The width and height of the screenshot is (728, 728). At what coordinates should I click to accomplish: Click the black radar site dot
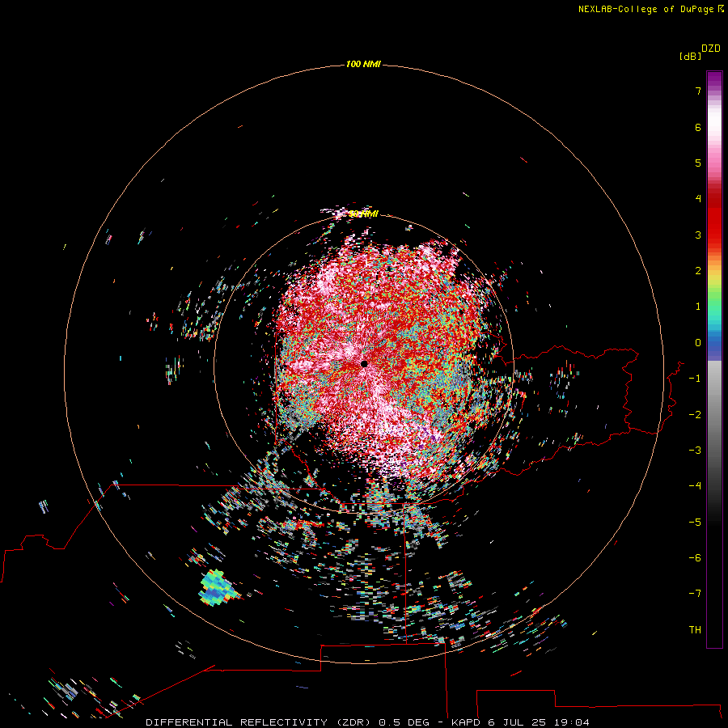364,363
